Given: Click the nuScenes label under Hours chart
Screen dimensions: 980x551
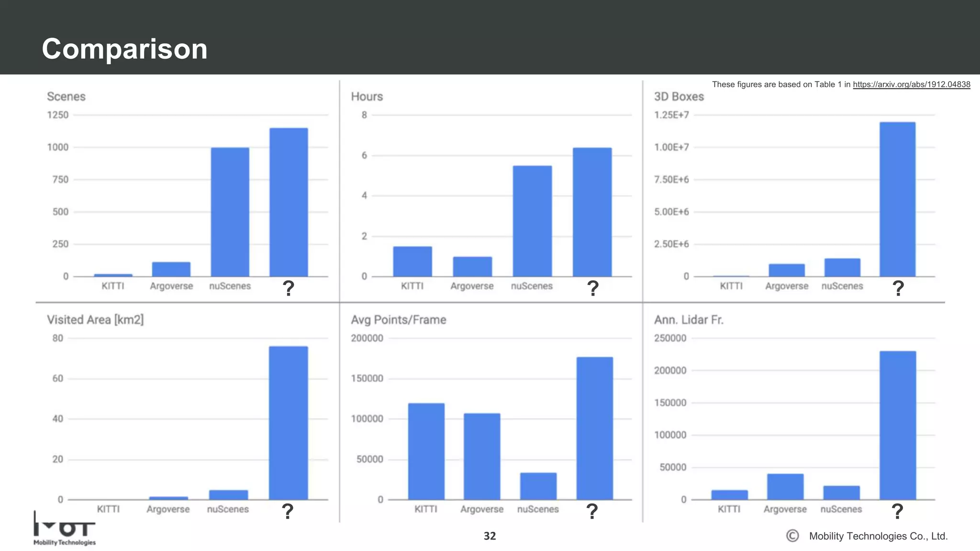Looking at the screenshot, I should (531, 286).
